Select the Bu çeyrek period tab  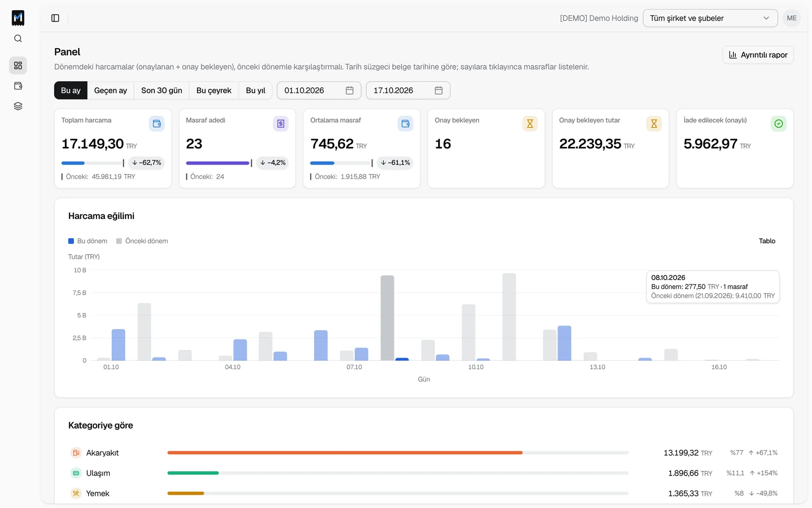click(214, 90)
